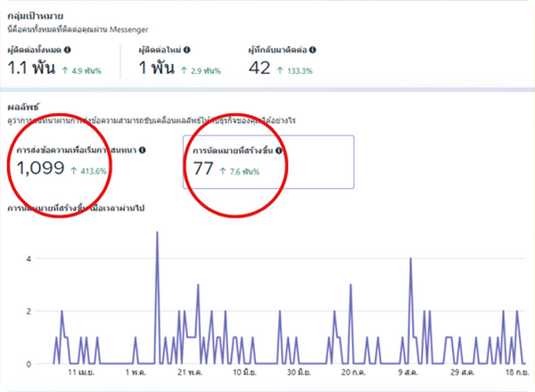Open info icon for การนัดหมายที่สร้างขึ้น
The height and width of the screenshot is (392, 535).
tap(279, 151)
